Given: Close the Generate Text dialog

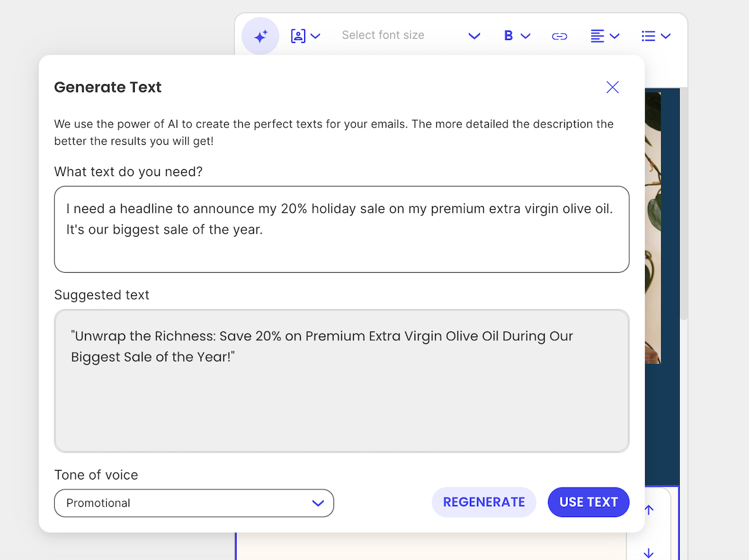Looking at the screenshot, I should (x=612, y=87).
